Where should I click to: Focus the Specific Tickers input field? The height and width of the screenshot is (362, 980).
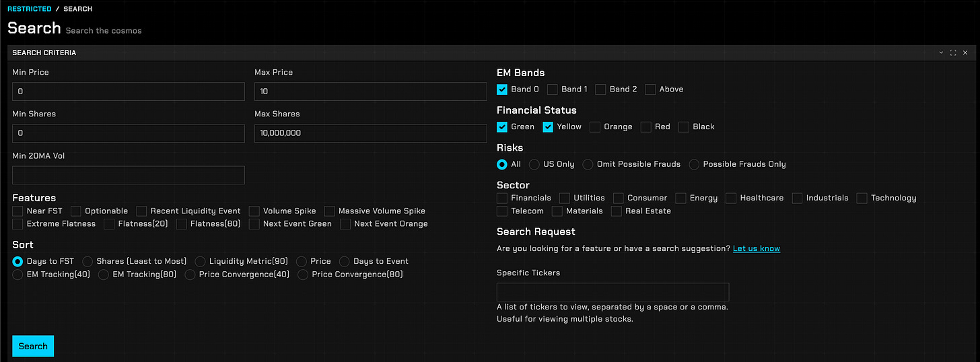click(613, 292)
